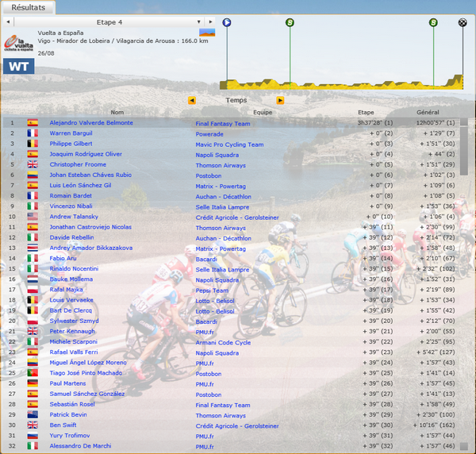476x454 pixels.
Task: Click the Costa Rican flag beside Andrey Amador
Action: pyautogui.click(x=33, y=248)
